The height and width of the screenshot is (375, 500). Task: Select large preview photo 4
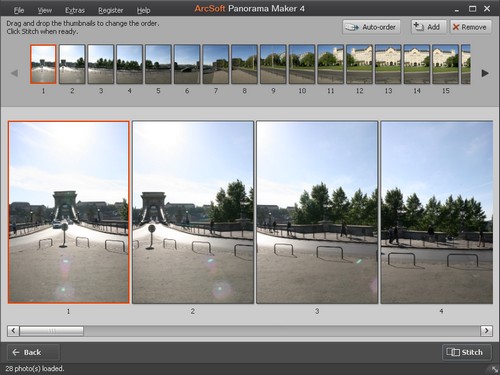pyautogui.click(x=437, y=212)
